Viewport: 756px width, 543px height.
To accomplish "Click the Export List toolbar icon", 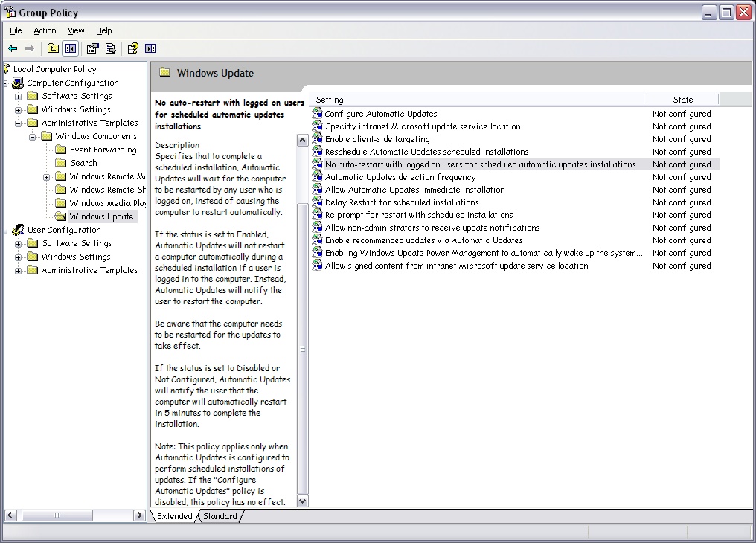I will [110, 48].
